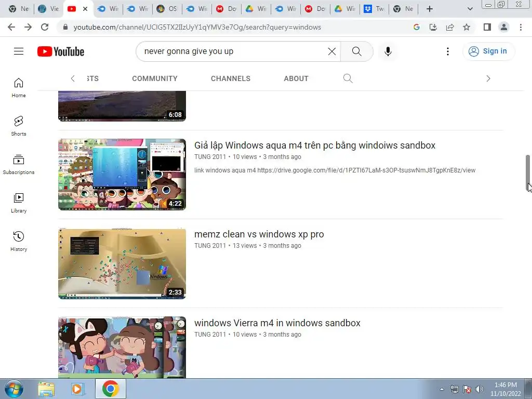
Task: Open Windows Media Player from taskbar
Action: point(77,389)
